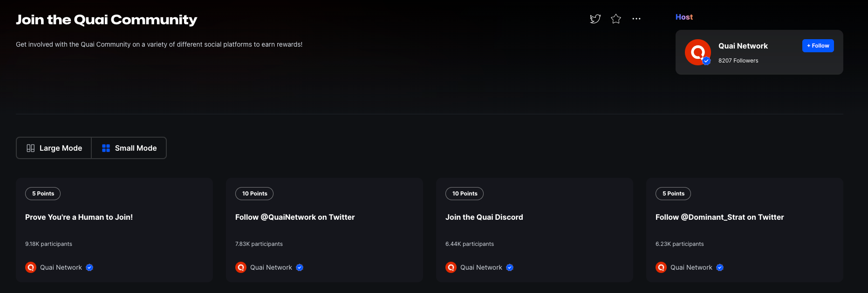Click the Join the Quai Community heading
This screenshot has height=293, width=868.
pyautogui.click(x=107, y=20)
